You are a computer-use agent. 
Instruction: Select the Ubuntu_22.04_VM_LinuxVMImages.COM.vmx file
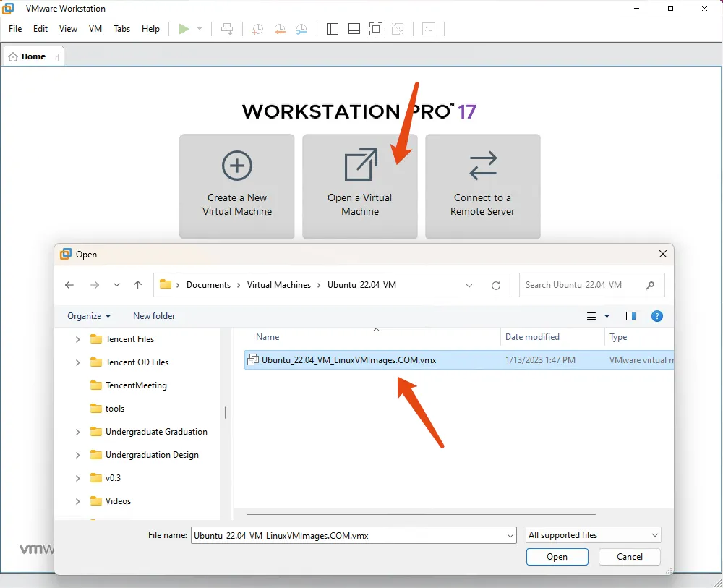point(348,359)
